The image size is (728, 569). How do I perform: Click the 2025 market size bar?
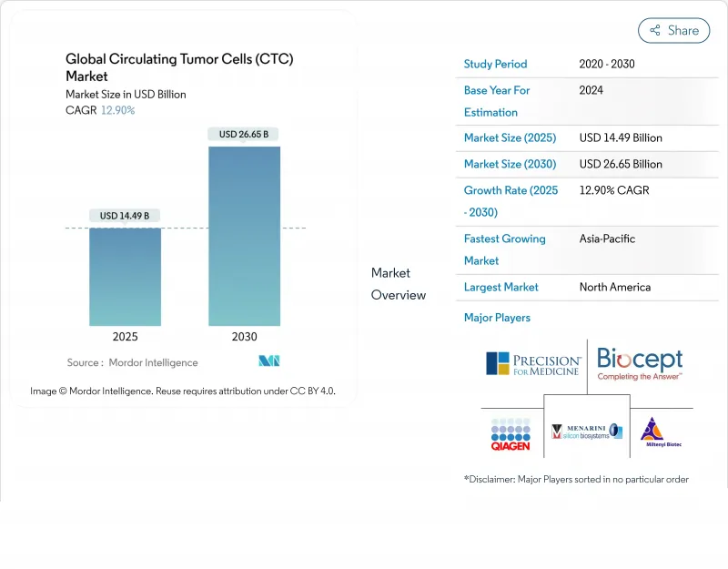pyautogui.click(x=125, y=277)
